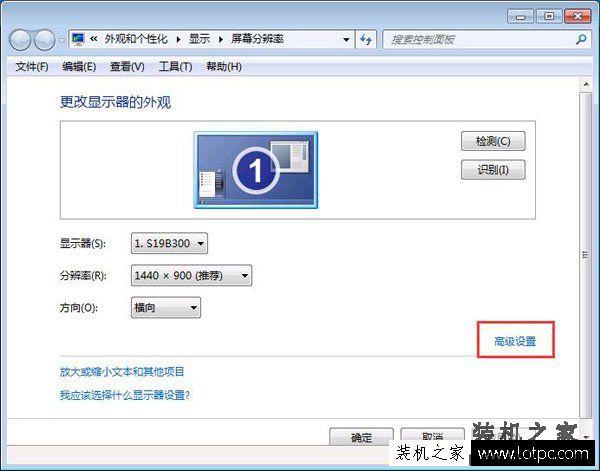
Task: Expand the arrow after 外观和个性化 in the breadcrumb
Action: point(178,39)
